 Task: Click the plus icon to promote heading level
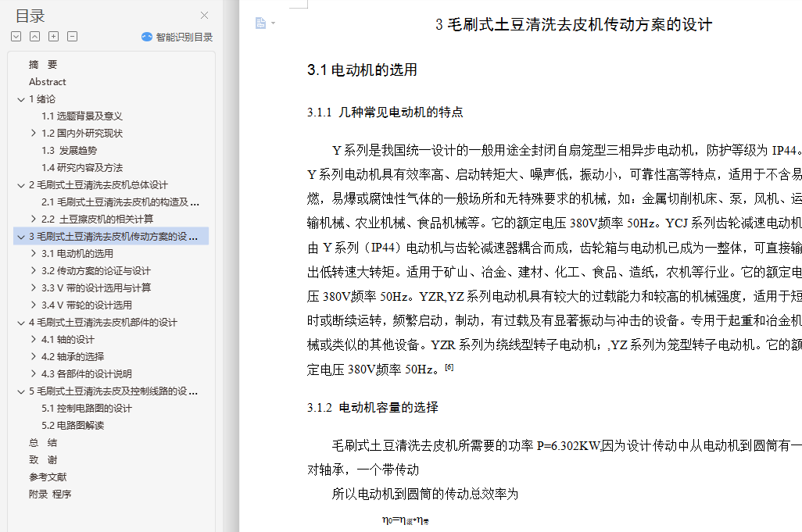54,36
